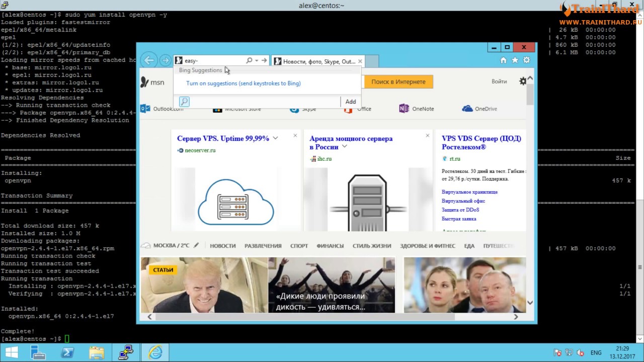Screen dimensions: 644x362
Task: Open the НОВОСТИ menu item
Action: pyautogui.click(x=223, y=246)
